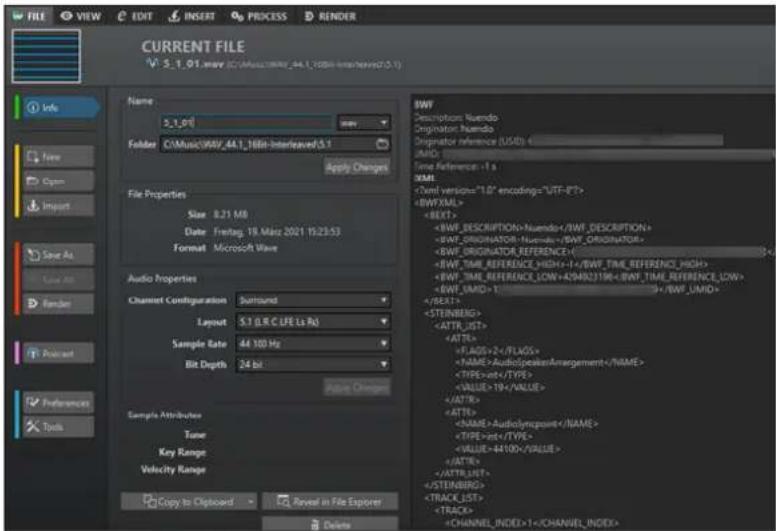This screenshot has height=531, width=776.
Task: Click Reveal in File Explorer
Action: pos(330,502)
